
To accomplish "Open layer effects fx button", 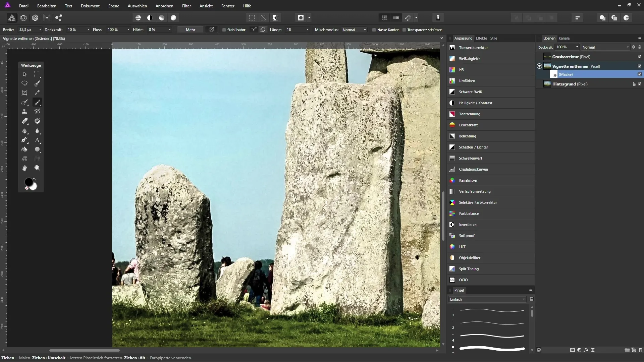I will pos(586,350).
